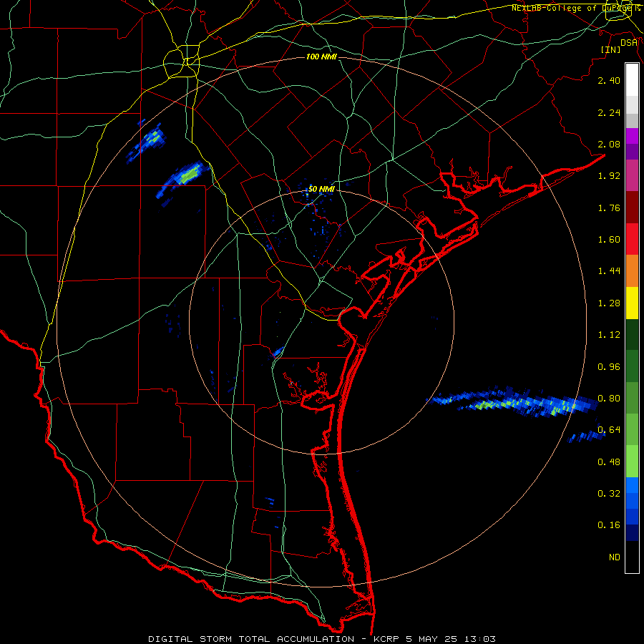Click the 50 NMI range ring label
Image resolution: width=644 pixels, height=644 pixels.
click(321, 189)
